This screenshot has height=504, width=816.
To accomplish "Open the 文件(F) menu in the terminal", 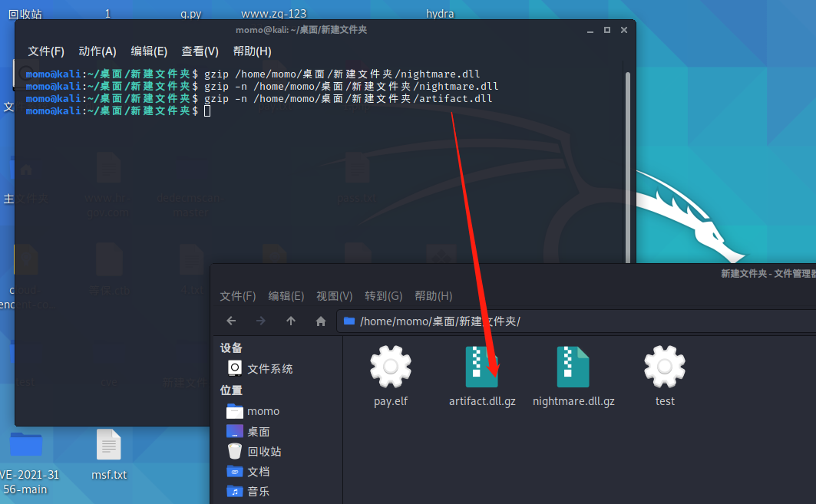I will (x=46, y=51).
